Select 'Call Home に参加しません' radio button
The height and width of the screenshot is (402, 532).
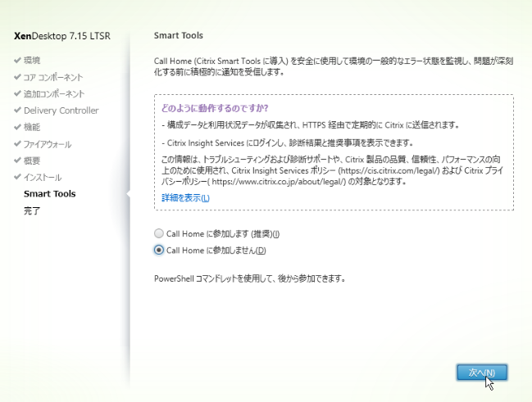pos(159,251)
